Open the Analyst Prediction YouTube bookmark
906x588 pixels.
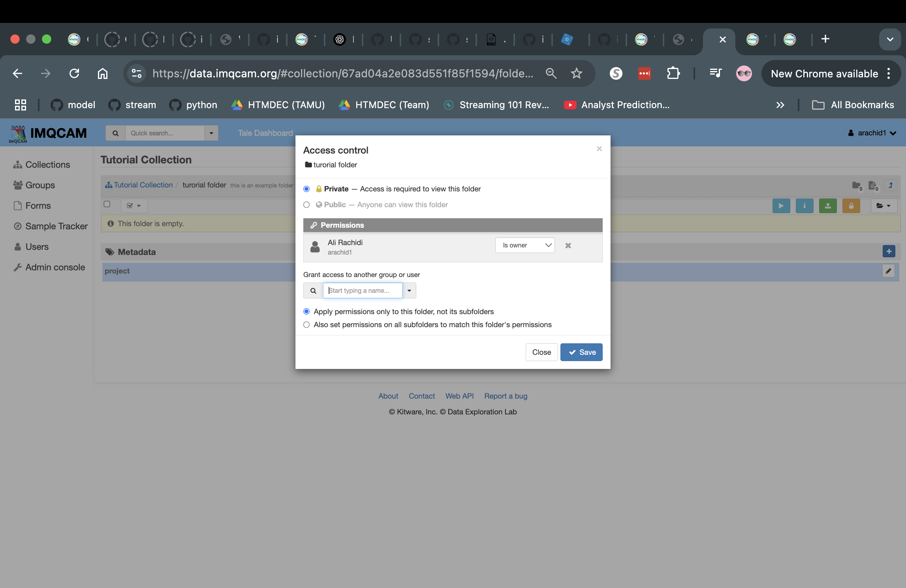(617, 105)
